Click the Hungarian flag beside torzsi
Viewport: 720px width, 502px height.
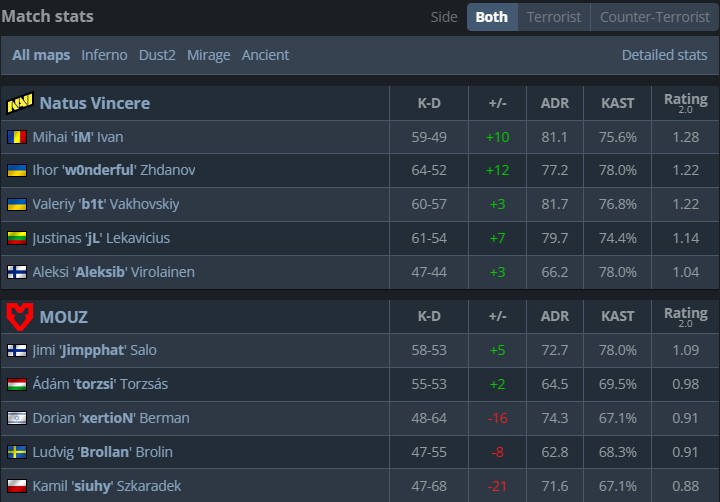(x=17, y=384)
